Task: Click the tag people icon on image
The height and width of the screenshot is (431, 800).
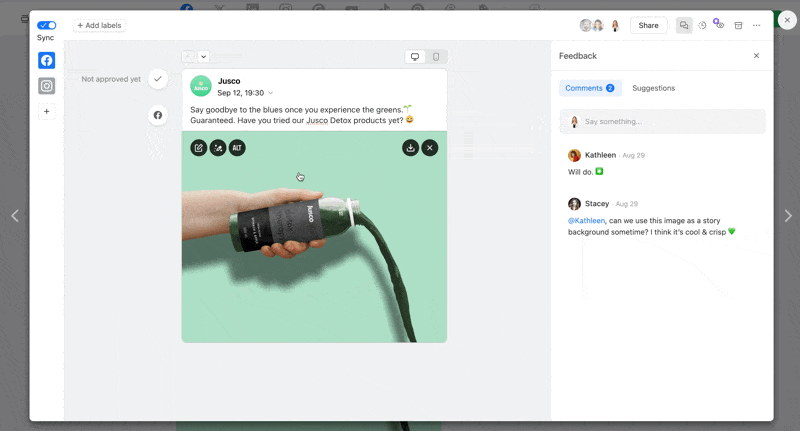Action: 218,148
